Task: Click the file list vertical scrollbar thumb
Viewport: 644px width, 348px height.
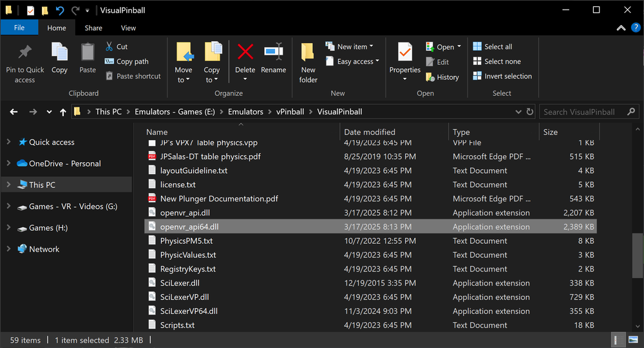Action: (638, 255)
